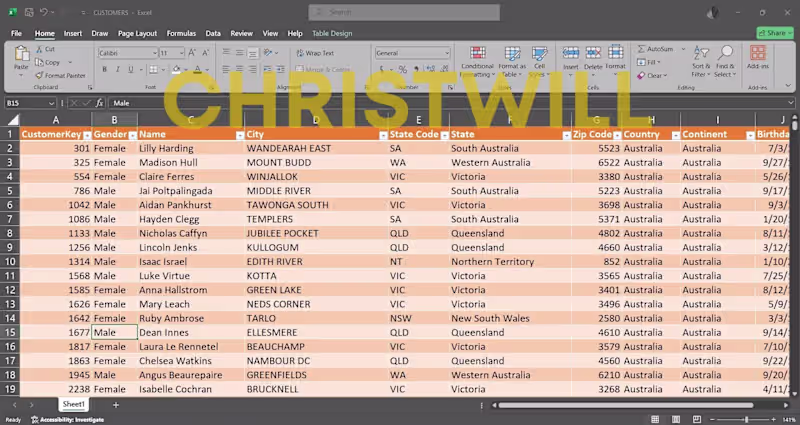Open the Country column filter dropdown
The width and height of the screenshot is (800, 425).
pos(676,135)
